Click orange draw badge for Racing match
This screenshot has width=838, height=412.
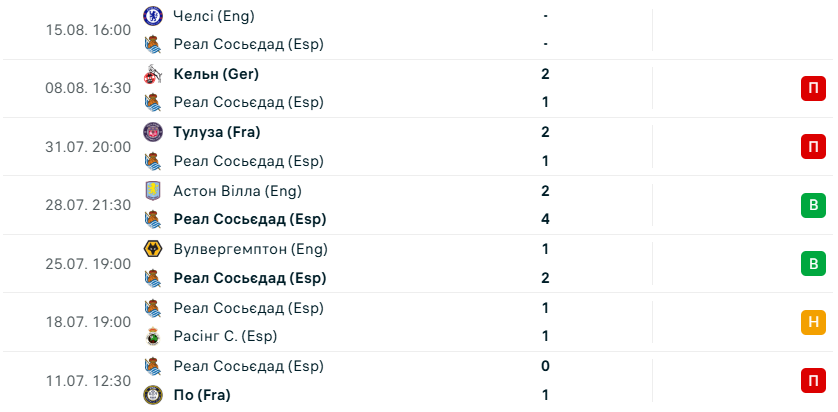coord(813,322)
